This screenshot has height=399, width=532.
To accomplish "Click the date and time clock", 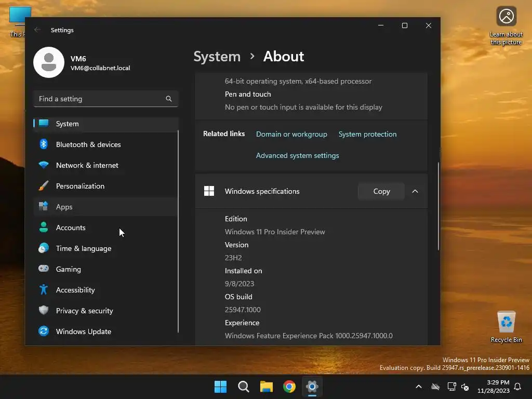I will click(x=494, y=387).
